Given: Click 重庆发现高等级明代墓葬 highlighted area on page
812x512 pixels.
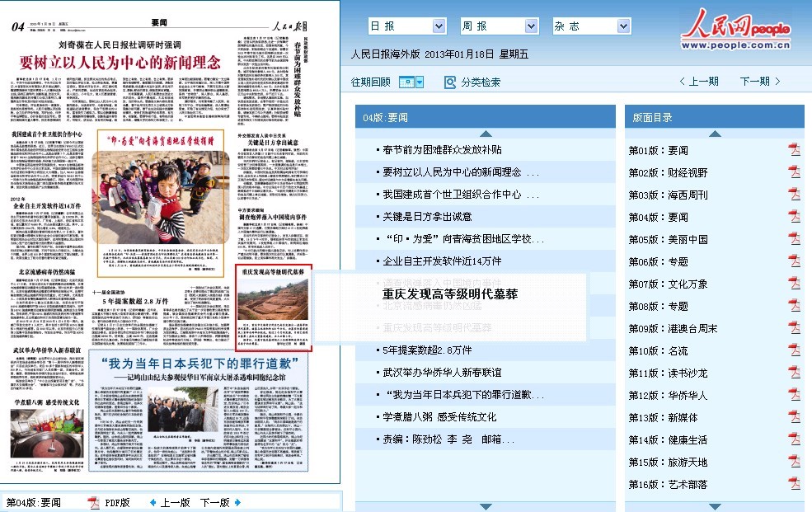Looking at the screenshot, I should [274, 308].
